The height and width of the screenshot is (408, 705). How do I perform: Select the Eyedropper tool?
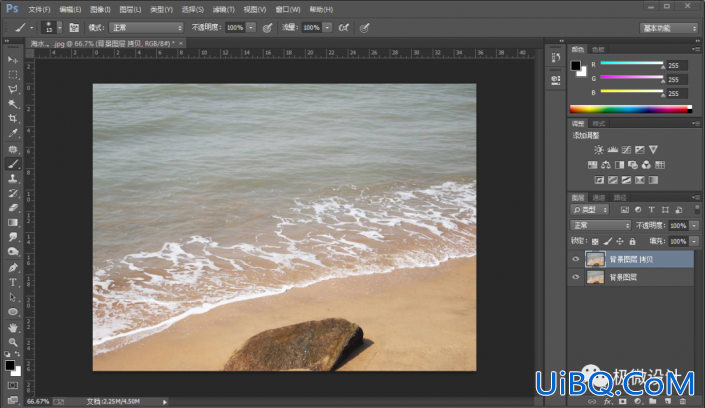pos(13,133)
